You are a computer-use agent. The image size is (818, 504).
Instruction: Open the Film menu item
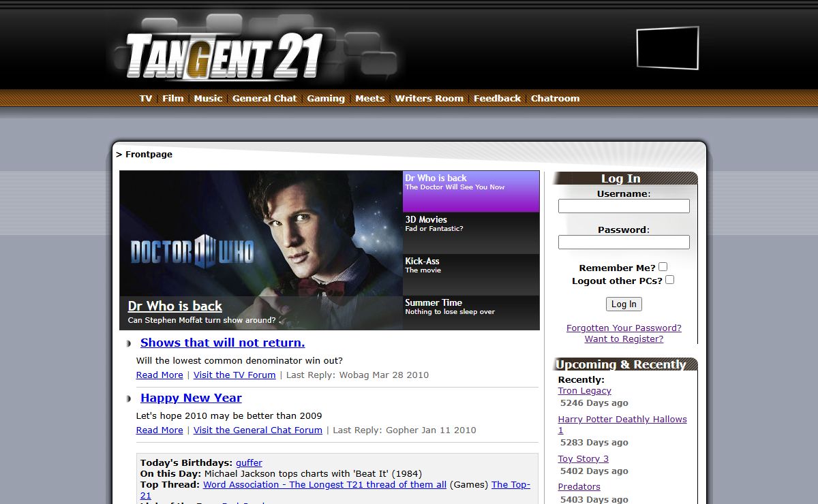point(173,98)
